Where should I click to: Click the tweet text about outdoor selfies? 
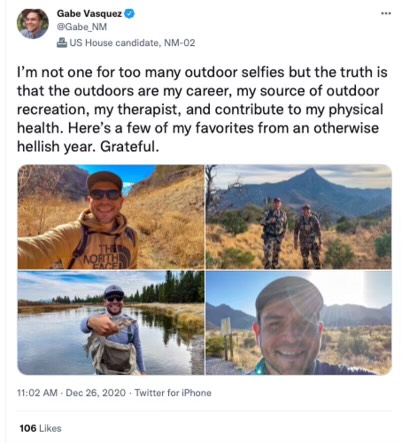202,109
